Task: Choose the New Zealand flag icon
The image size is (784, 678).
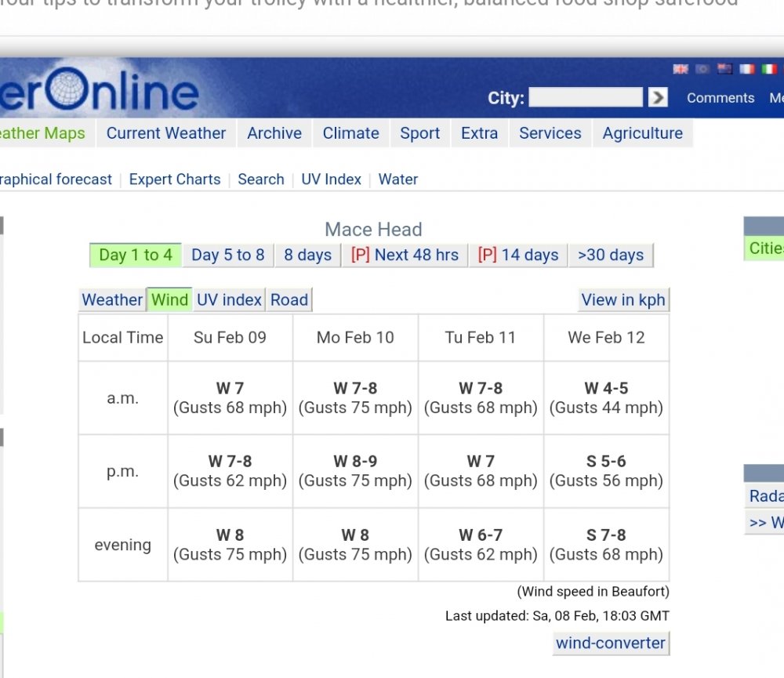Action: click(725, 69)
